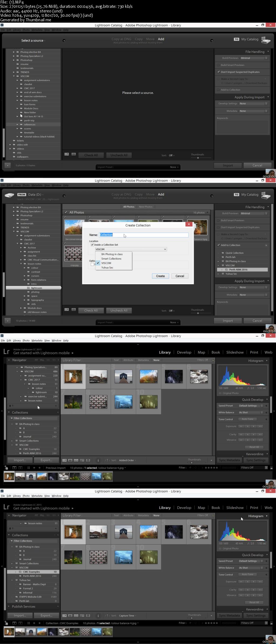Uncheck the crop.jpg thumbnail checkbox
The image size is (276, 644).
[x=65, y=243]
